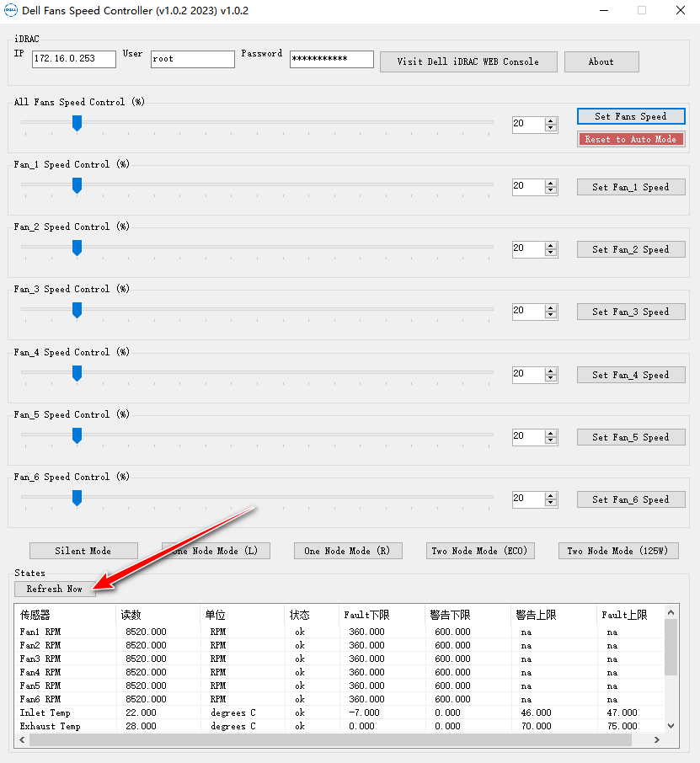Click the Fan_6 speed value field

point(528,499)
